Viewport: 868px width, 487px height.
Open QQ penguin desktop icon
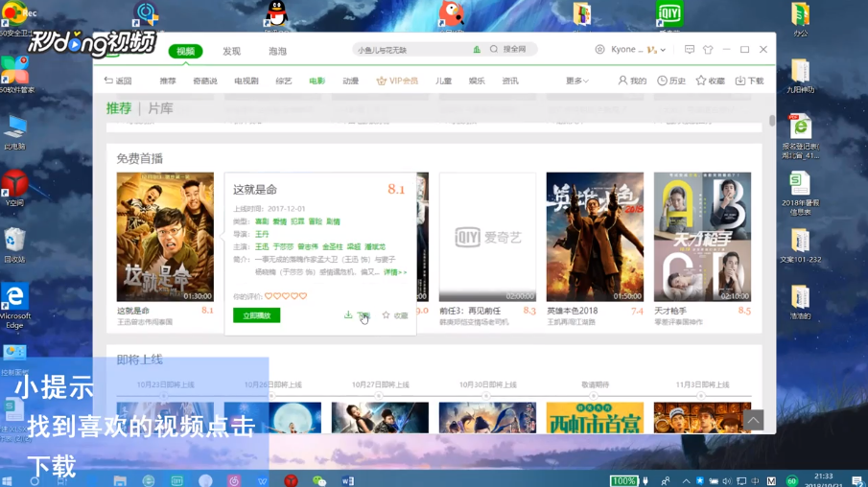(277, 15)
